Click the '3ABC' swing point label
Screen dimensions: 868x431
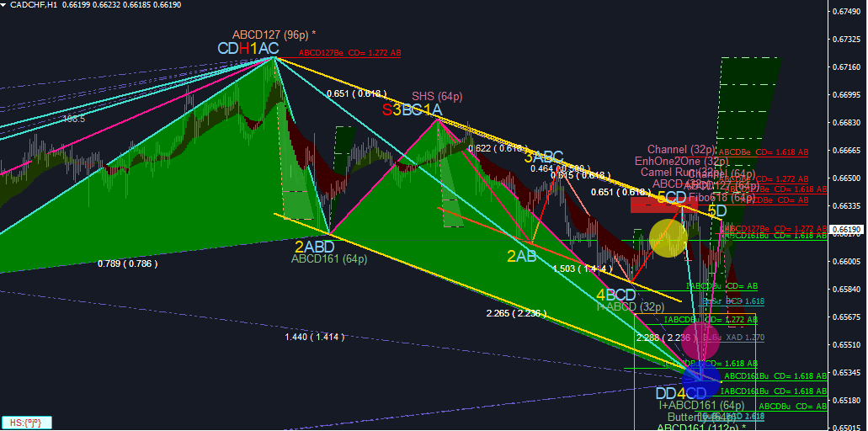[544, 157]
